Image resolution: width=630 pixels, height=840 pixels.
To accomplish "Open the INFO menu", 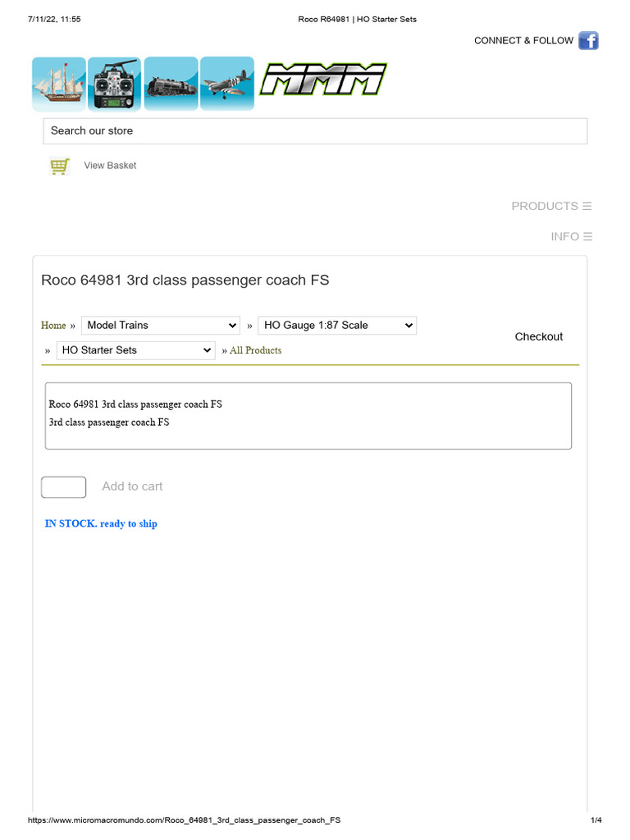I will point(571,236).
